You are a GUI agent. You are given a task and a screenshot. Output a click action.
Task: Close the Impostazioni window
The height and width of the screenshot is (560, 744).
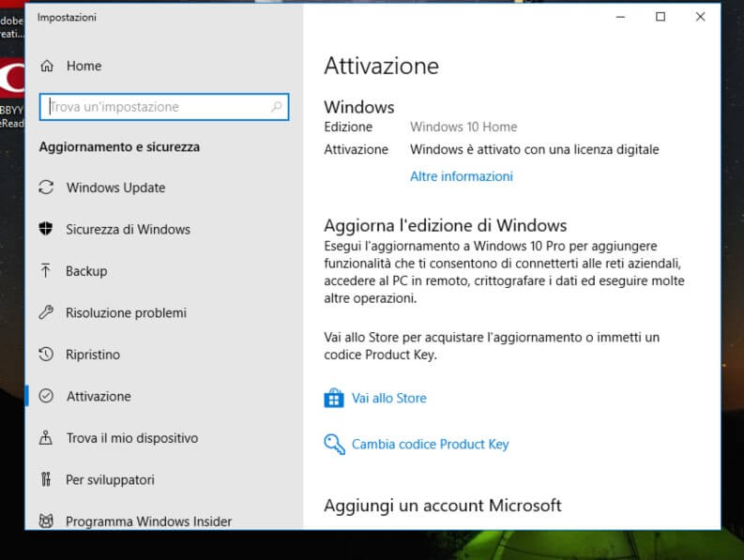tap(700, 17)
